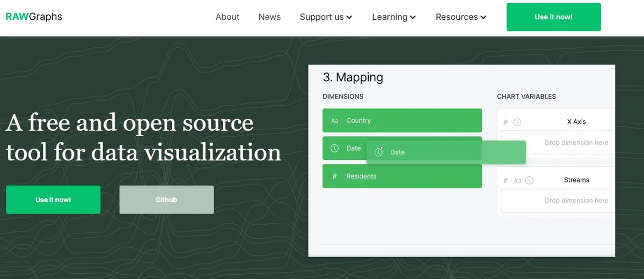Viewport: 644px width, 279px height.
Task: Click the hash icon beside X Axis
Action: tap(506, 122)
